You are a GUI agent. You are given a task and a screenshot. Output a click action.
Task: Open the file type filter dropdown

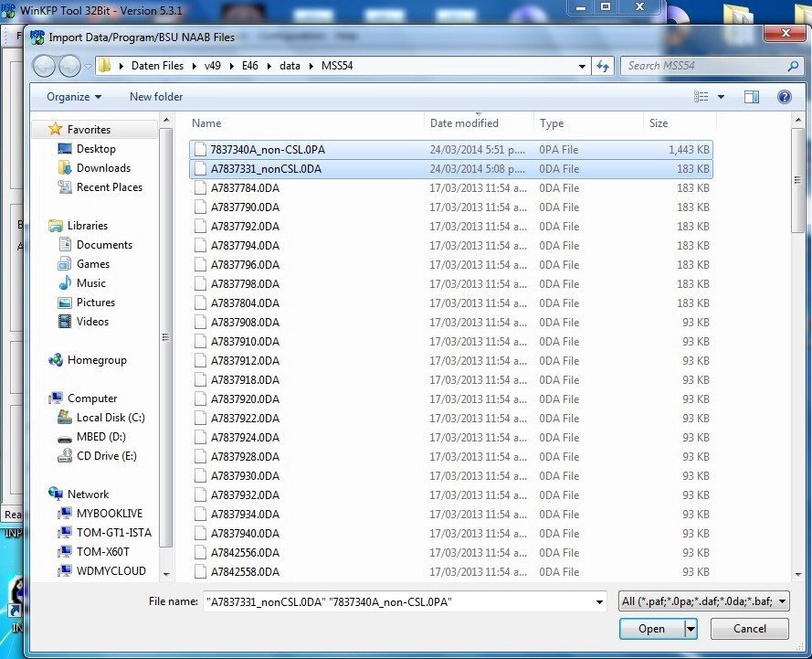pos(704,601)
